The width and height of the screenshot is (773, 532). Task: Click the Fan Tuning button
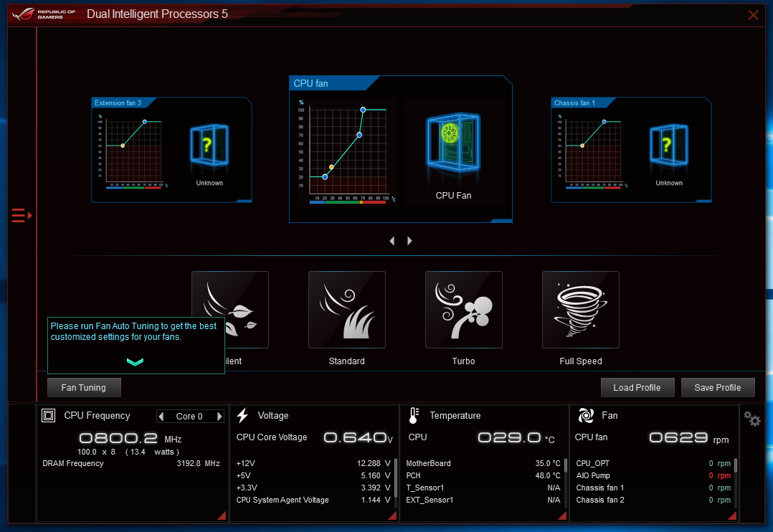pos(84,388)
